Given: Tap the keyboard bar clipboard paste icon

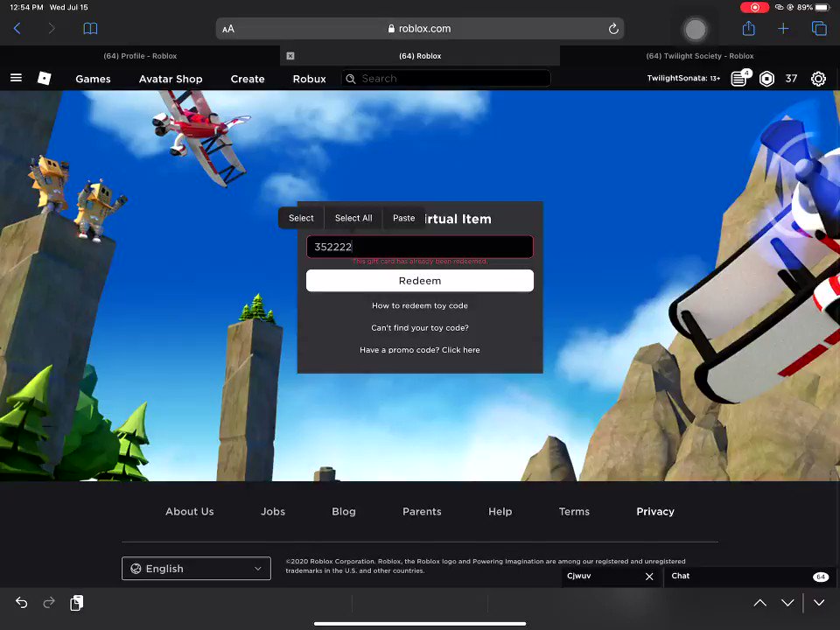Looking at the screenshot, I should 77,603.
